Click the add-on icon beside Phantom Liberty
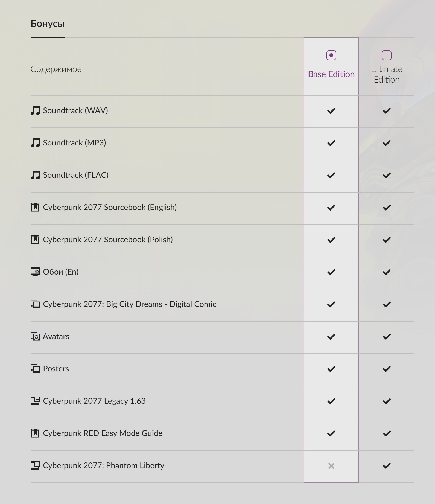This screenshot has width=435, height=504. pyautogui.click(x=35, y=465)
